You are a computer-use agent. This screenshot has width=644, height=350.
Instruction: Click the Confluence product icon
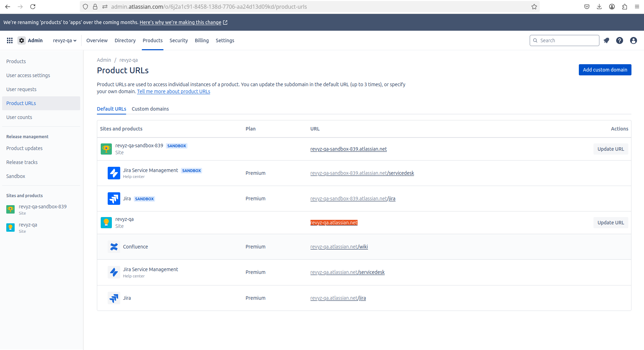tap(114, 247)
